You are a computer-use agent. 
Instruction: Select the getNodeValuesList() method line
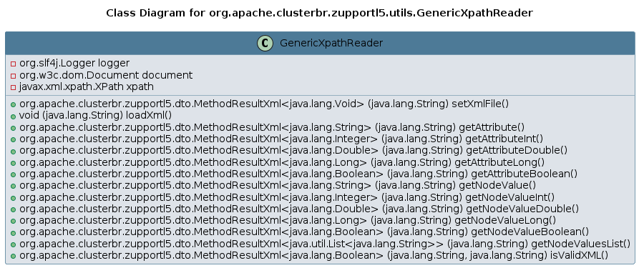click(325, 244)
